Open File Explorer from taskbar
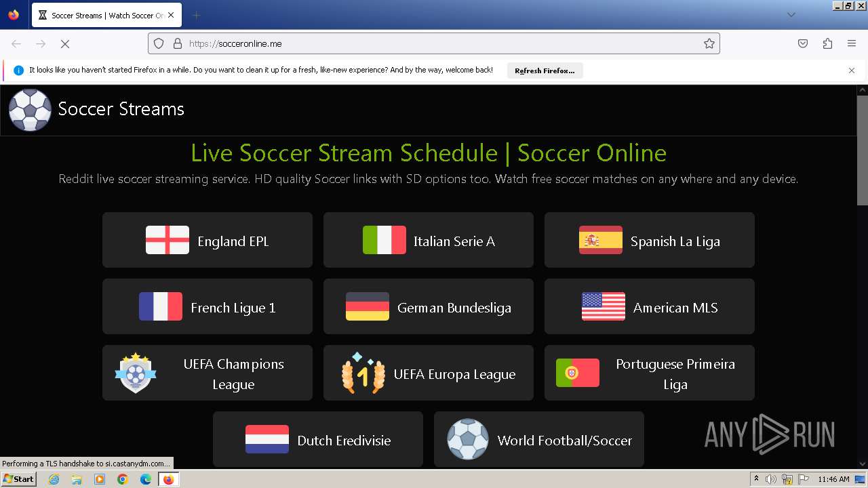This screenshot has height=488, width=868. [77, 479]
